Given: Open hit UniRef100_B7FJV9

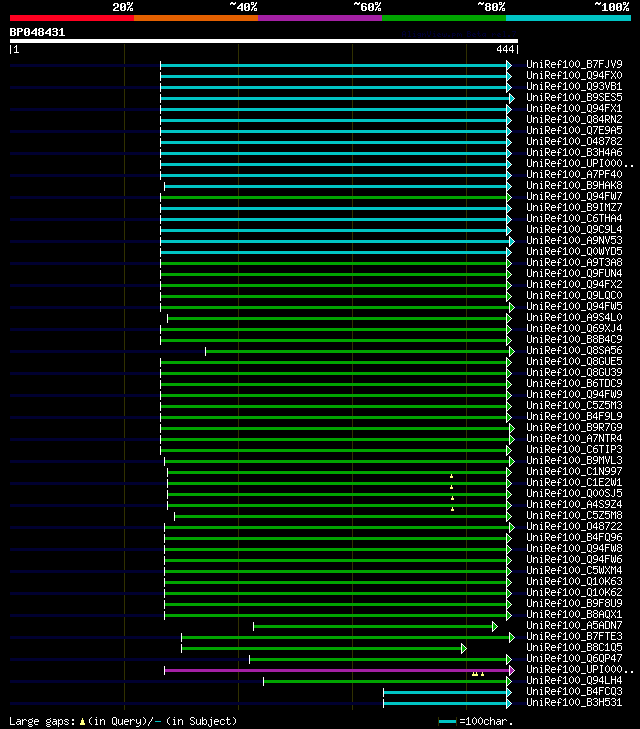Looking at the screenshot, I should tap(574, 64).
